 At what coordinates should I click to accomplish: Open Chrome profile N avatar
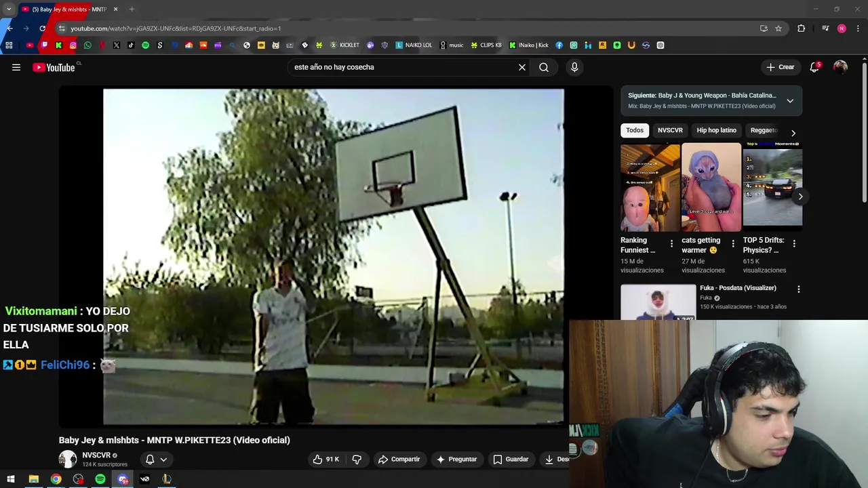point(842,28)
